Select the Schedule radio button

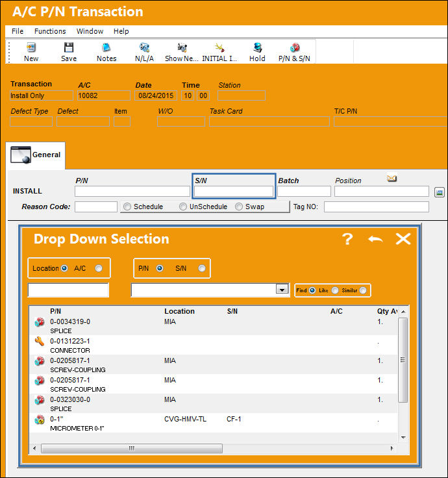click(127, 207)
